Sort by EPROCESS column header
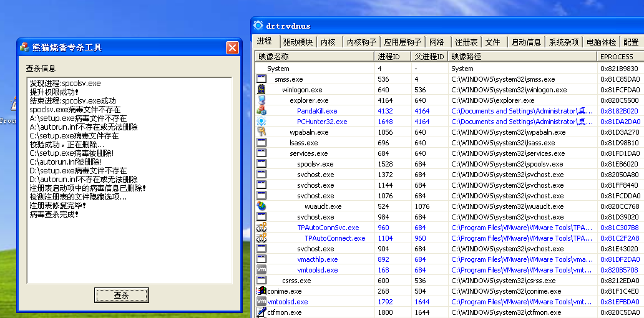 point(620,56)
